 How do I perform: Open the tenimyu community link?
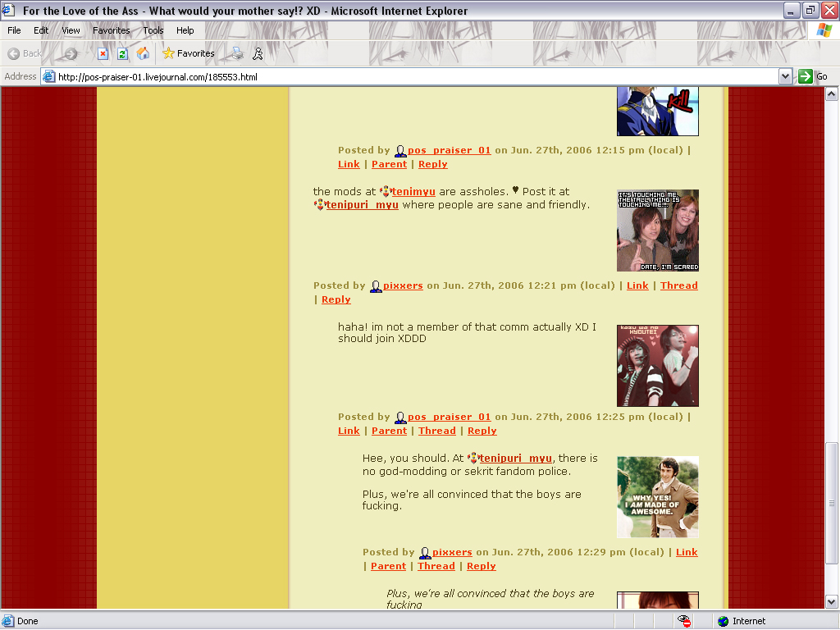click(413, 192)
